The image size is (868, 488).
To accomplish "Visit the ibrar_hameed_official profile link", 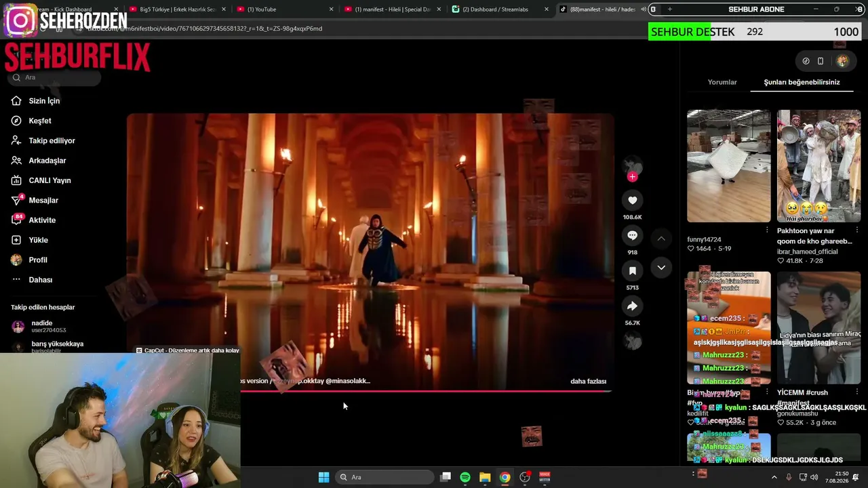I will (x=808, y=251).
